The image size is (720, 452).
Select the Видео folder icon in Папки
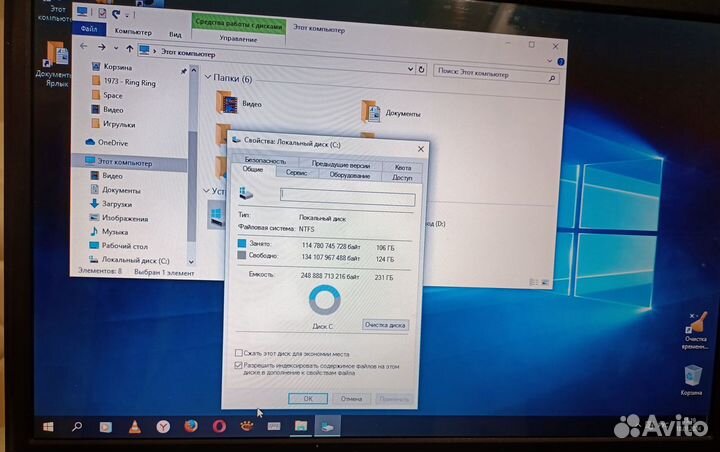coord(227,102)
